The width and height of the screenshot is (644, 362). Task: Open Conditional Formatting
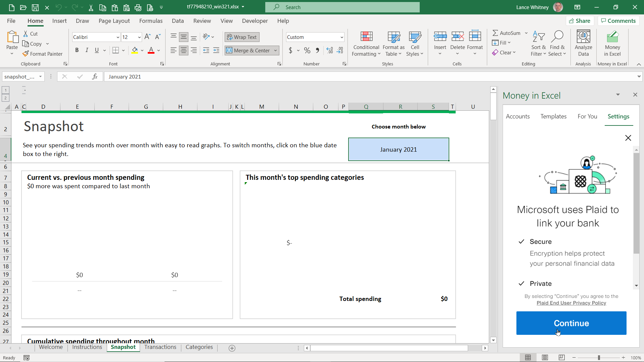tap(366, 44)
